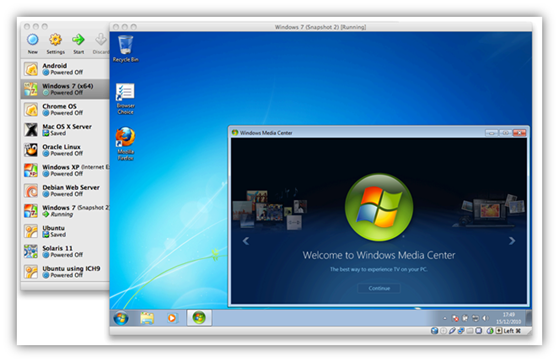
Task: Click Media Center taskbar button
Action: pos(199,317)
